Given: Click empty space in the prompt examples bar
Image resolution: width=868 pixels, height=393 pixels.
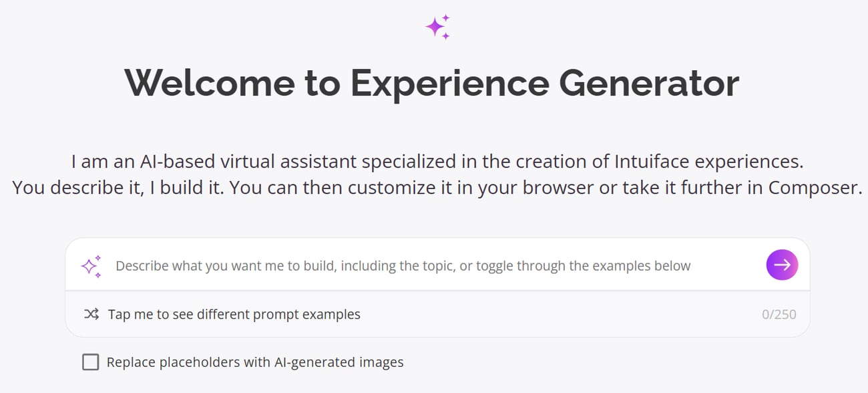Looking at the screenshot, I should click(x=561, y=314).
